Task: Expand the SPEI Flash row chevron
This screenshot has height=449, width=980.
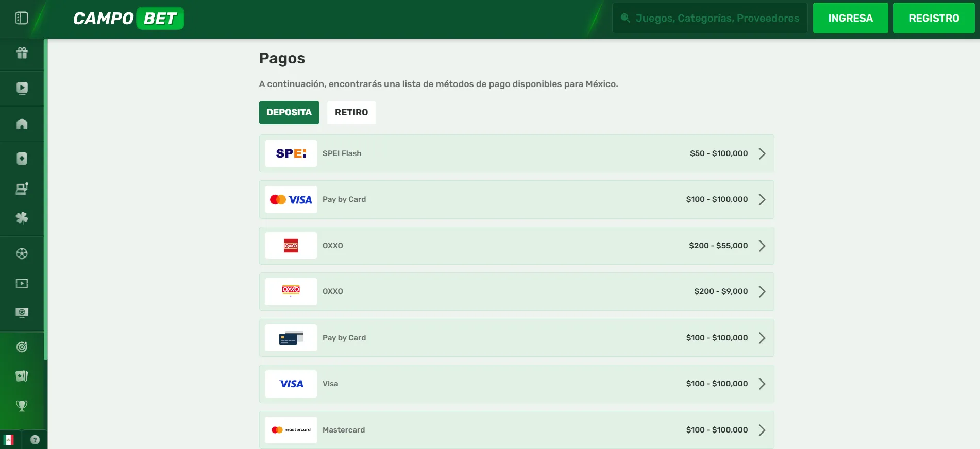Action: [762, 153]
